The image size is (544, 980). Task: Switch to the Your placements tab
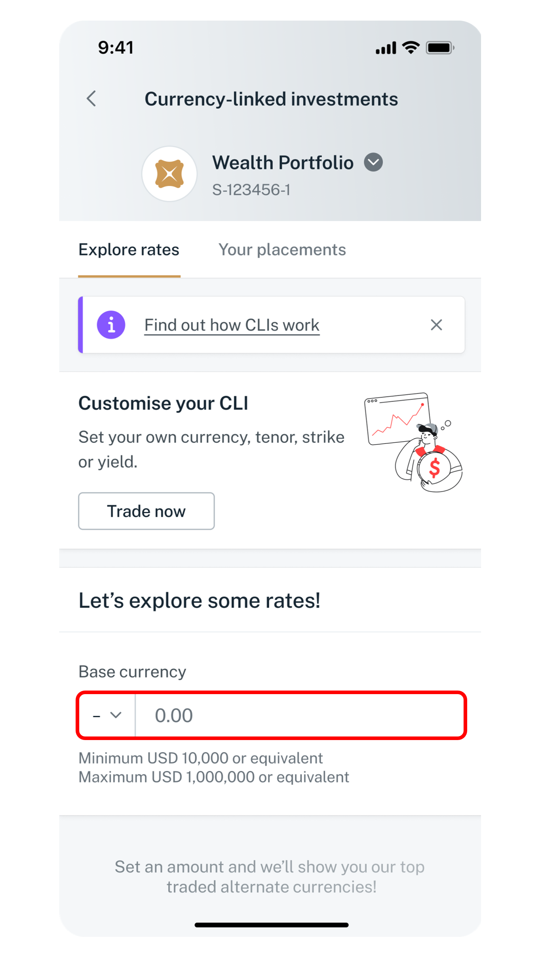pyautogui.click(x=282, y=250)
